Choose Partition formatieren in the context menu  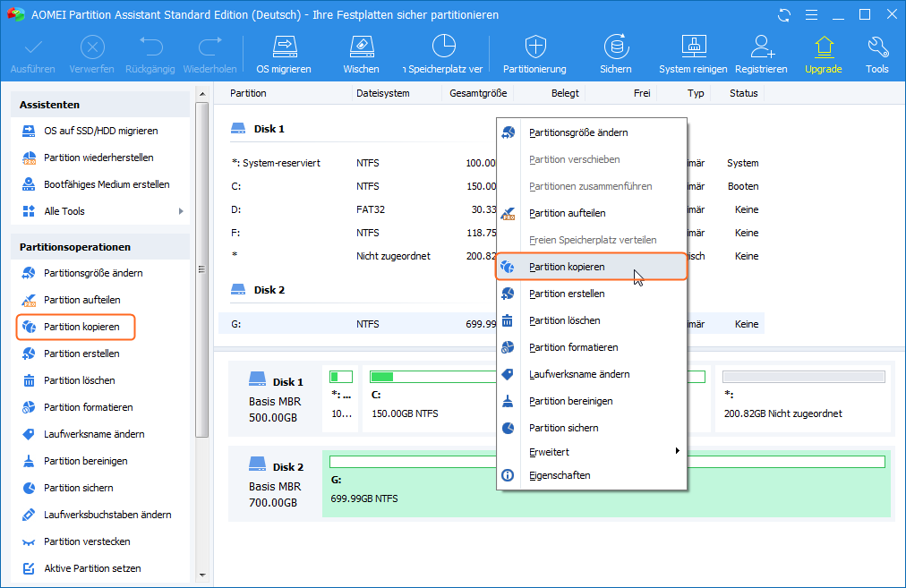(592, 348)
